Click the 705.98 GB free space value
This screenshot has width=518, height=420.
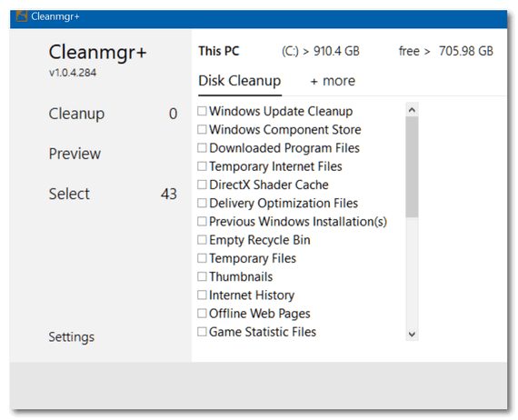(x=466, y=51)
